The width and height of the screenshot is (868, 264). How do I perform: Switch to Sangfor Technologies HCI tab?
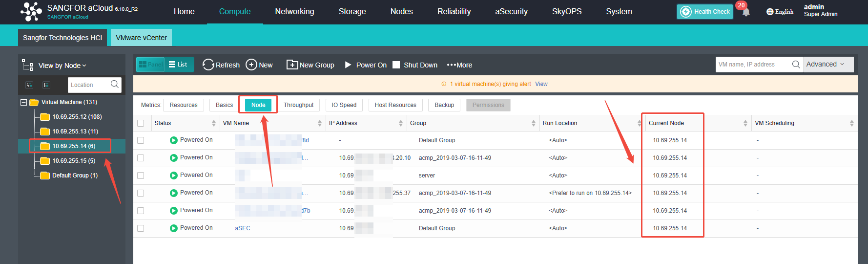pos(62,38)
